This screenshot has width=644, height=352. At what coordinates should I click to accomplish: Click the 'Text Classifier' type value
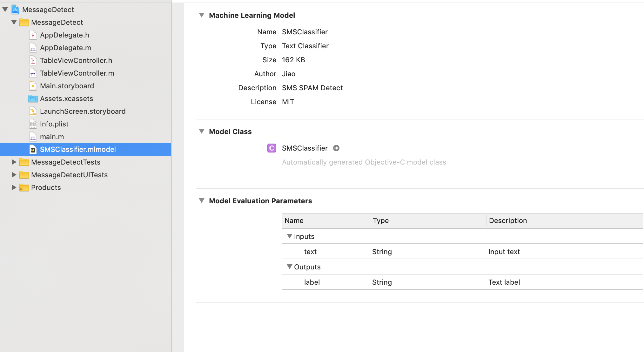(305, 46)
